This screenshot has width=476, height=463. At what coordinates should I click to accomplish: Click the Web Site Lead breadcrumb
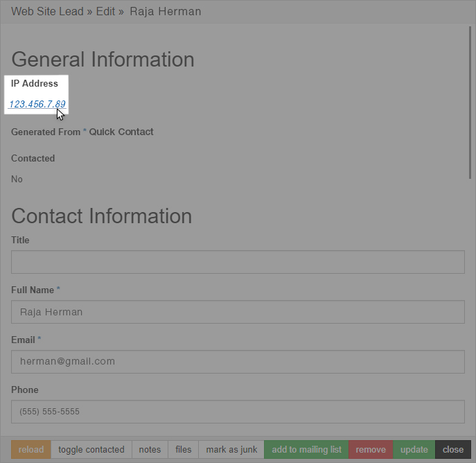pyautogui.click(x=47, y=12)
